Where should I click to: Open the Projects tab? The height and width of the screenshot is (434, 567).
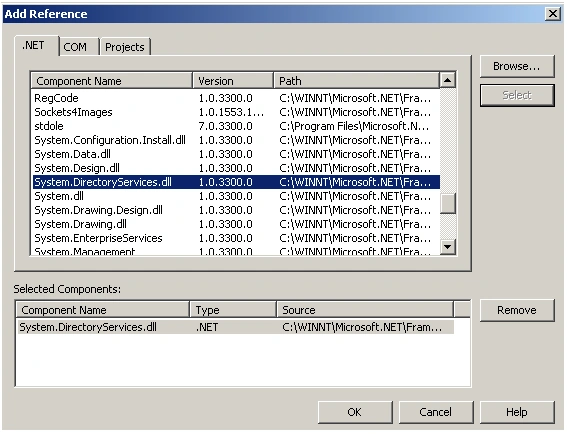point(125,47)
